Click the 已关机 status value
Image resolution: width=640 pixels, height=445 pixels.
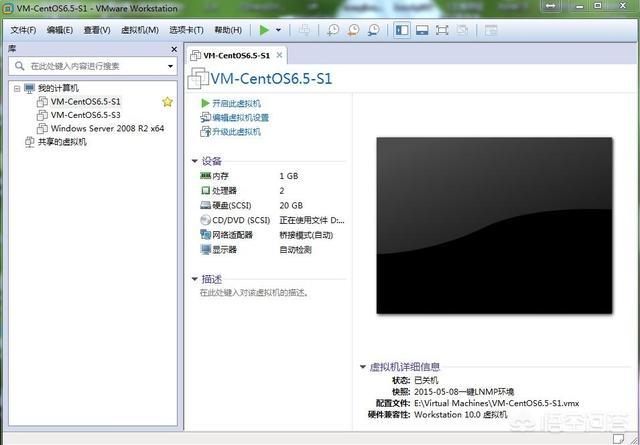tap(426, 380)
